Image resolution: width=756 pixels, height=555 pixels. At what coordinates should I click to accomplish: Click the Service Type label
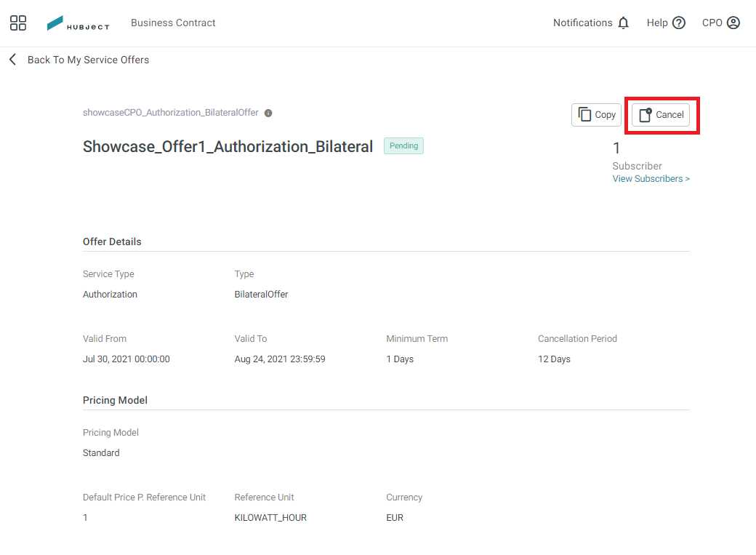(x=108, y=274)
